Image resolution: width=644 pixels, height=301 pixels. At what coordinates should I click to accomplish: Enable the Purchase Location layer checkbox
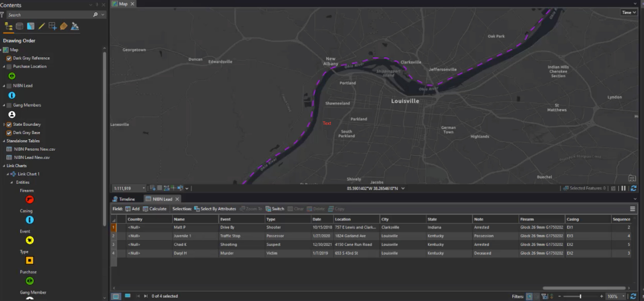point(9,66)
